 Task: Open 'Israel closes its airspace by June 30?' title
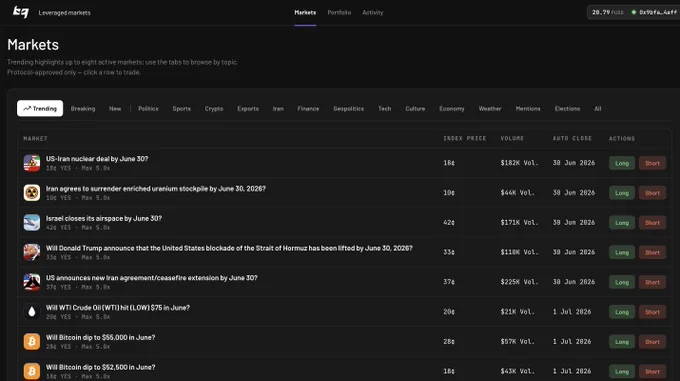click(104, 218)
